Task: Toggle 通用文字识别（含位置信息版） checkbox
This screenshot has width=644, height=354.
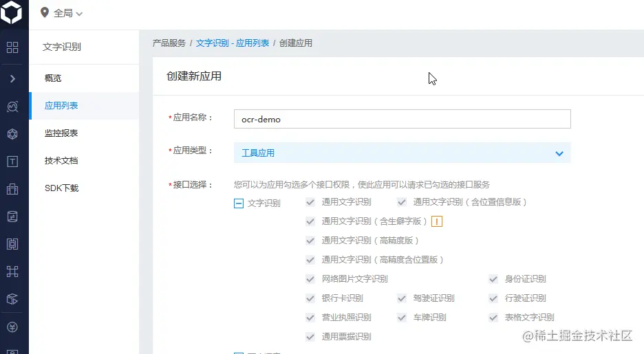Action: click(402, 202)
